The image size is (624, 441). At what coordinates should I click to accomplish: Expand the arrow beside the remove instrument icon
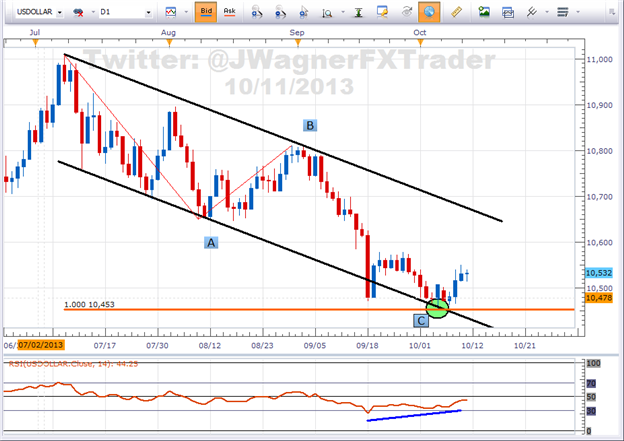click(x=93, y=12)
